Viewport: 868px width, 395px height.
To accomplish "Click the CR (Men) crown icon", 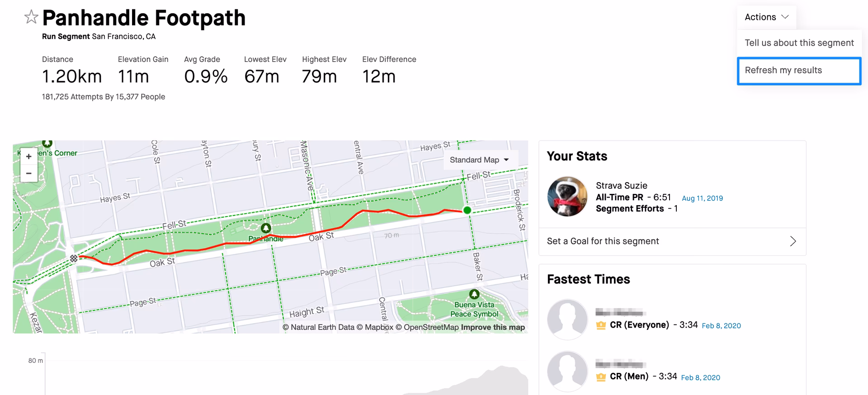I will tap(600, 376).
